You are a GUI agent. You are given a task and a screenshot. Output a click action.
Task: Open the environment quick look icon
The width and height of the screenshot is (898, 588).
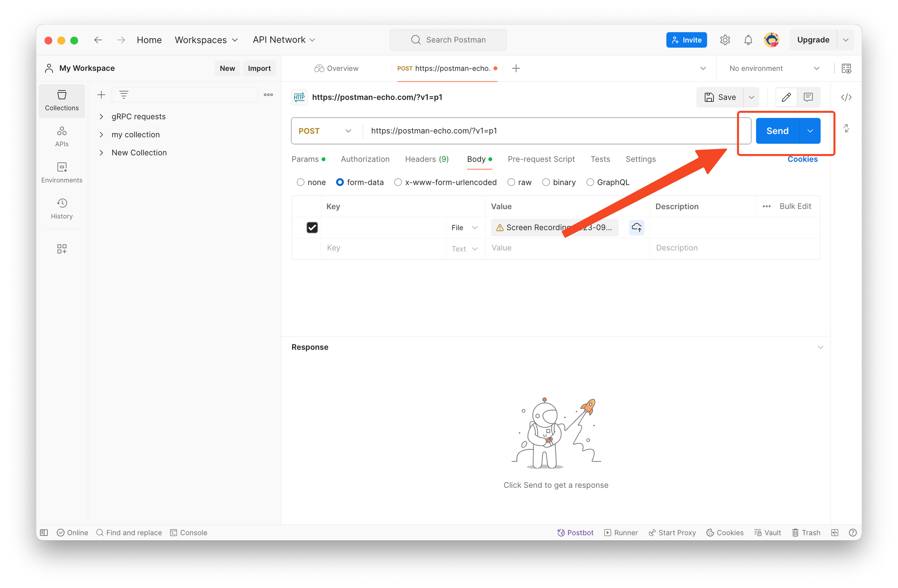click(846, 68)
